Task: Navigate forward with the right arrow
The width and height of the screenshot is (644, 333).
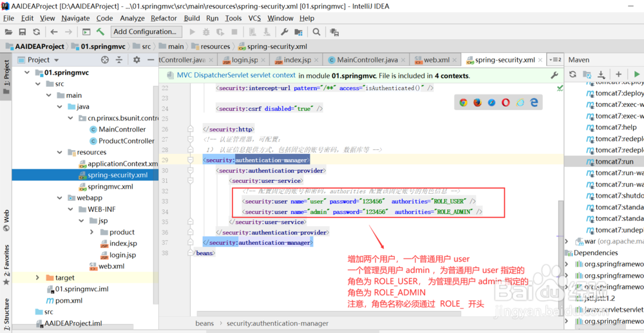Action: (x=68, y=32)
